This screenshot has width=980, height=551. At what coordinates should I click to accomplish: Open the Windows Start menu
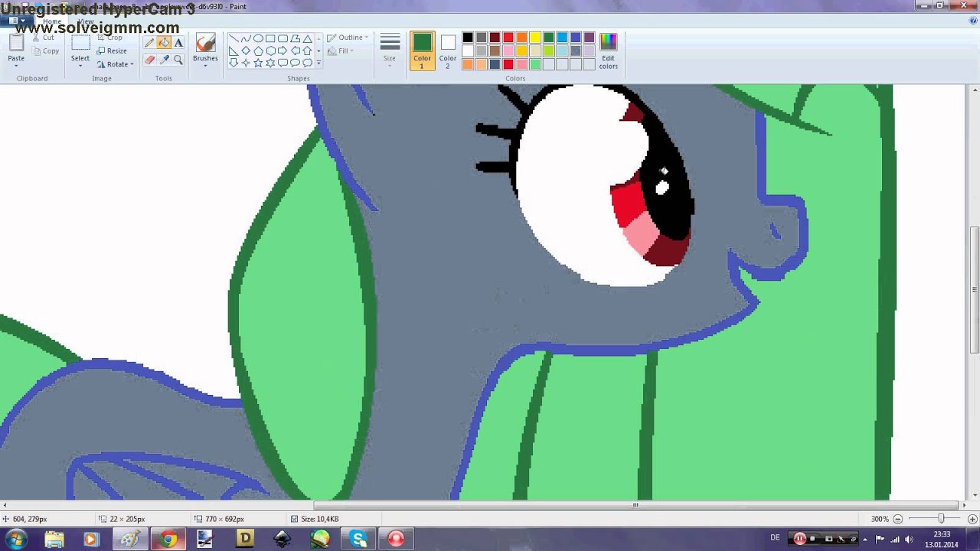pos(16,540)
